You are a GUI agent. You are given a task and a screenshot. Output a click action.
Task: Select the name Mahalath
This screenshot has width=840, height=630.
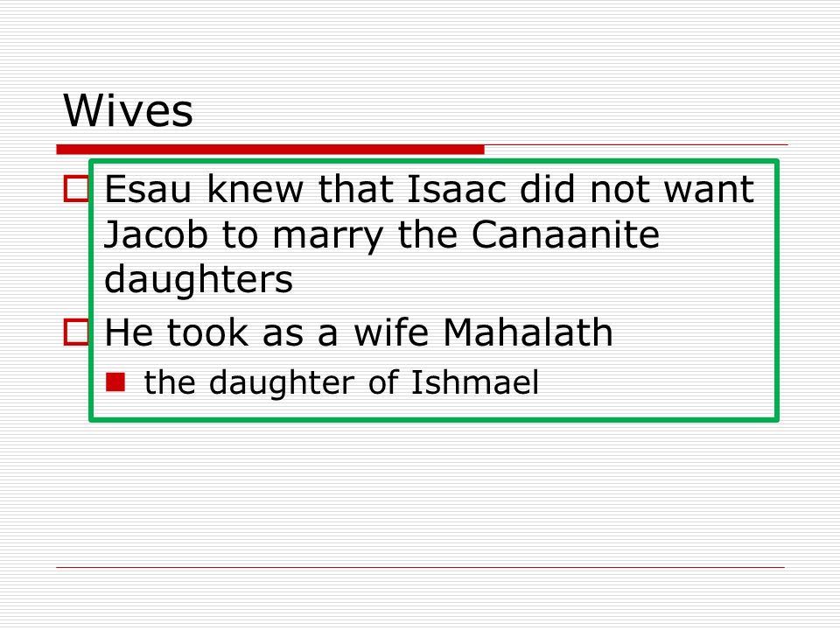(528, 332)
